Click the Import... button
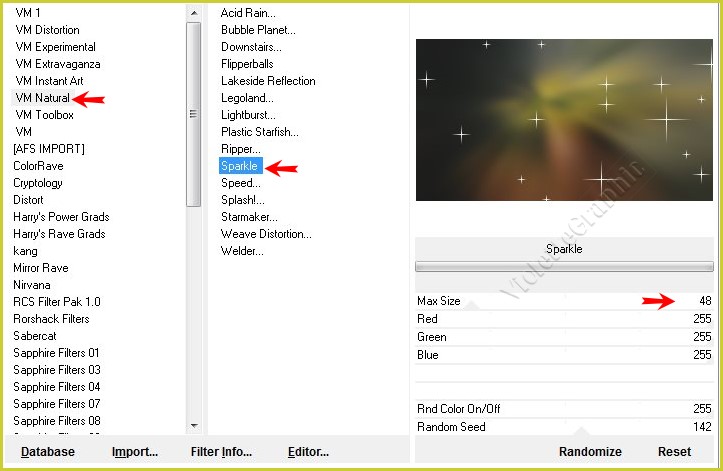 tap(135, 452)
